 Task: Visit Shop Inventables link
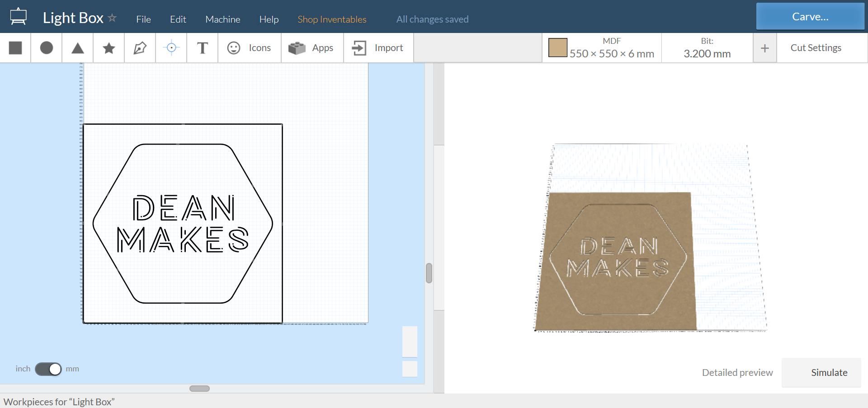[x=332, y=19]
